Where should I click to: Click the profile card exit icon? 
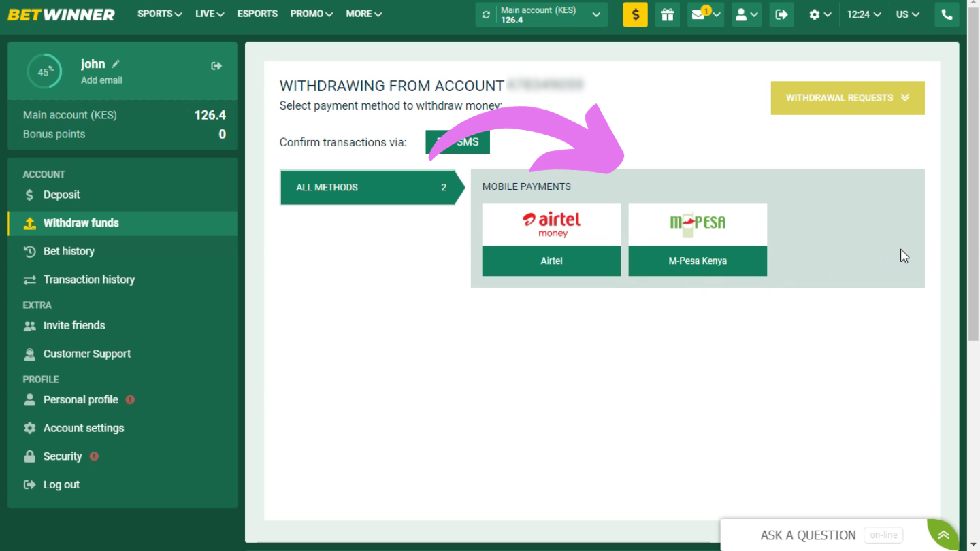coord(216,66)
